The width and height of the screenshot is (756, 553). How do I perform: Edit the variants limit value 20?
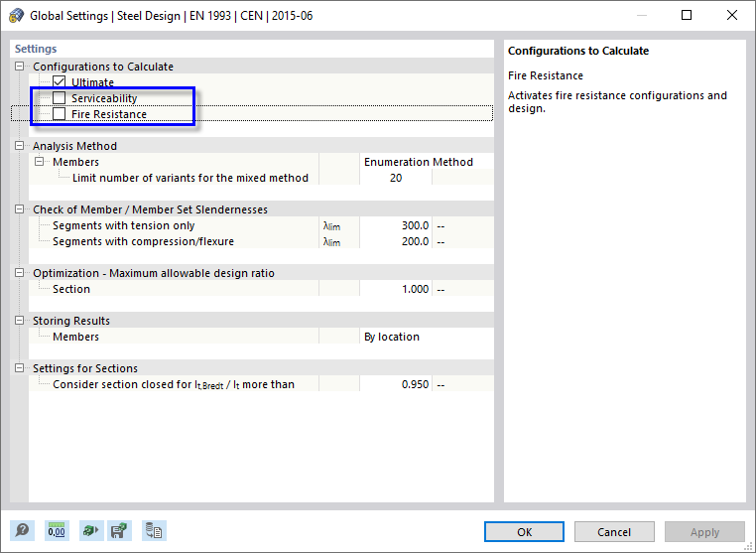point(396,178)
